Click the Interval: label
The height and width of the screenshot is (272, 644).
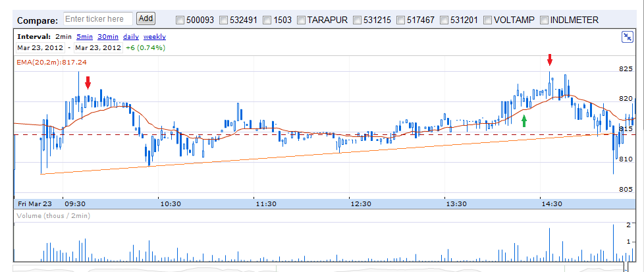click(34, 37)
